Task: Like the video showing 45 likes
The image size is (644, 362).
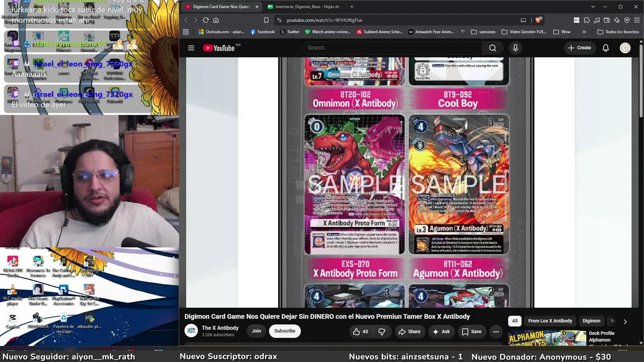Action: (x=361, y=331)
